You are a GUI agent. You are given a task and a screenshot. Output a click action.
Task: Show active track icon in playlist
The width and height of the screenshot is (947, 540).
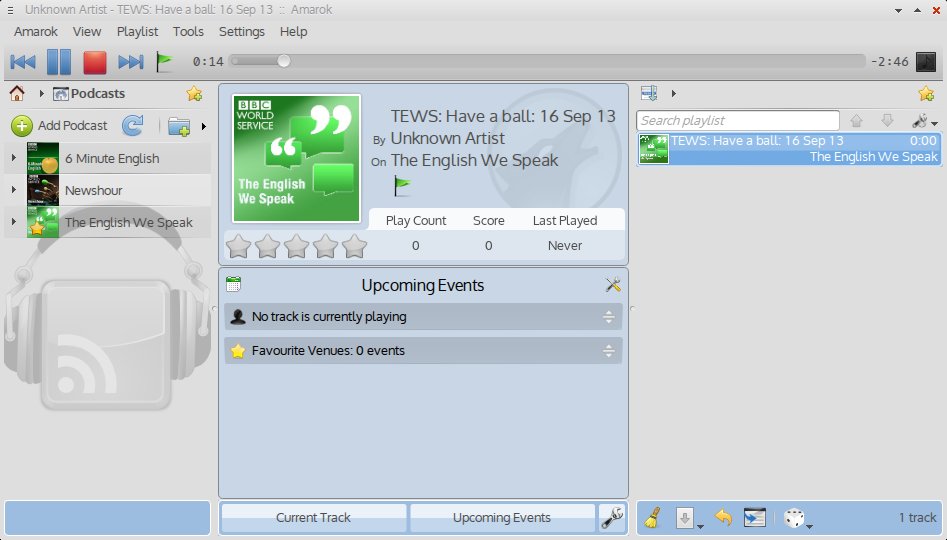(x=754, y=518)
